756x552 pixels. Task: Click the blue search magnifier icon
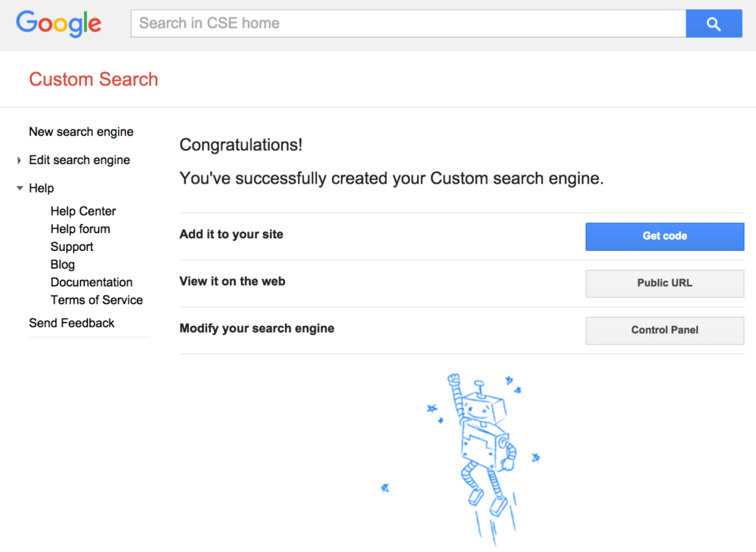(714, 23)
